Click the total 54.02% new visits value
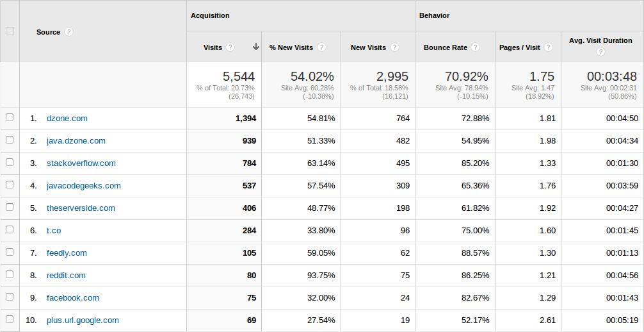The width and height of the screenshot is (644, 332). [312, 76]
